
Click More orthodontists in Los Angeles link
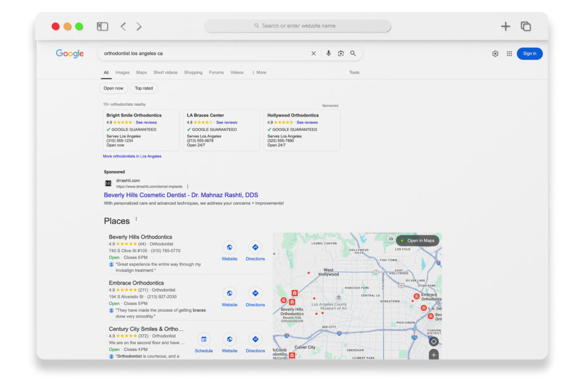pyautogui.click(x=132, y=156)
